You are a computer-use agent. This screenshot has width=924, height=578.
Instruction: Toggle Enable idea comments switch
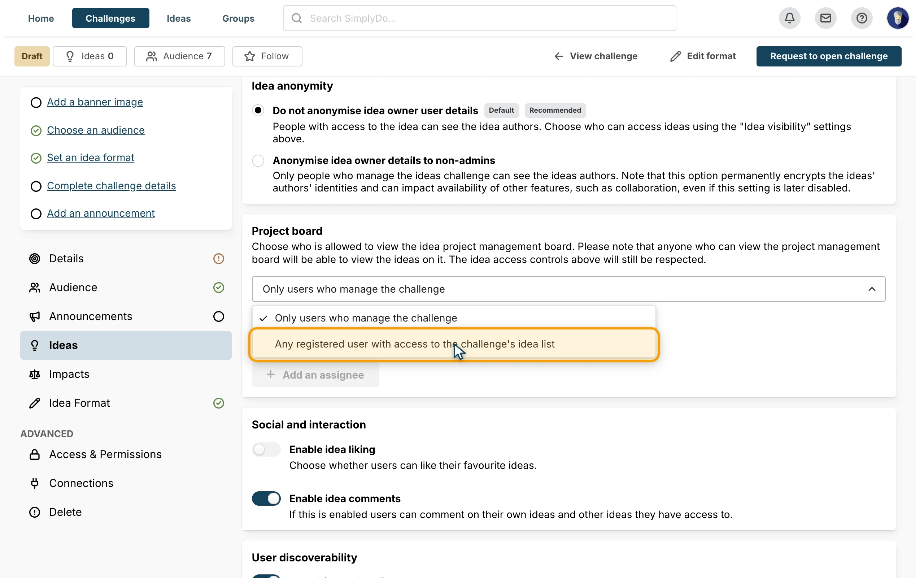266,499
